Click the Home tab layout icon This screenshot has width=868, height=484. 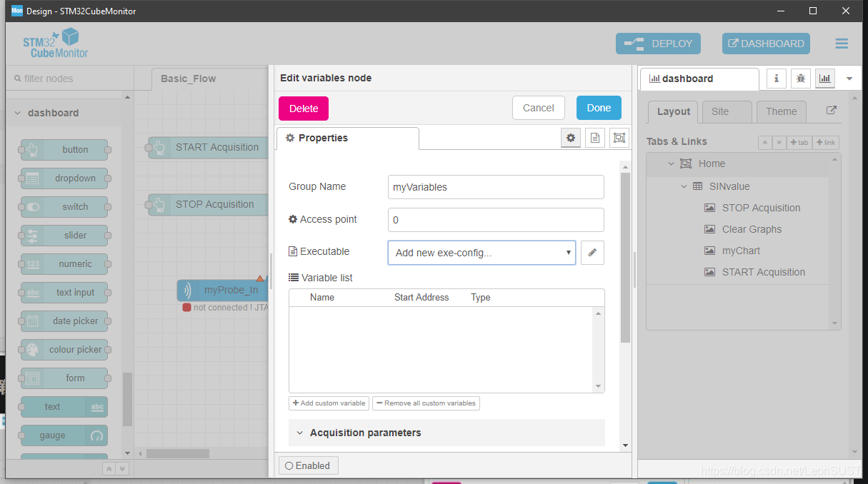(686, 163)
